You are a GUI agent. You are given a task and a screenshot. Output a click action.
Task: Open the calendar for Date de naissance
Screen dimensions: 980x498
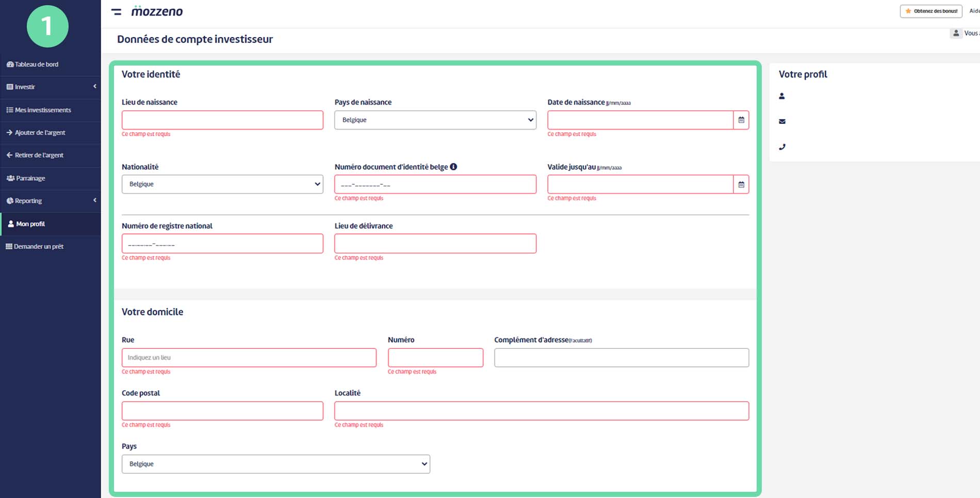741,120
